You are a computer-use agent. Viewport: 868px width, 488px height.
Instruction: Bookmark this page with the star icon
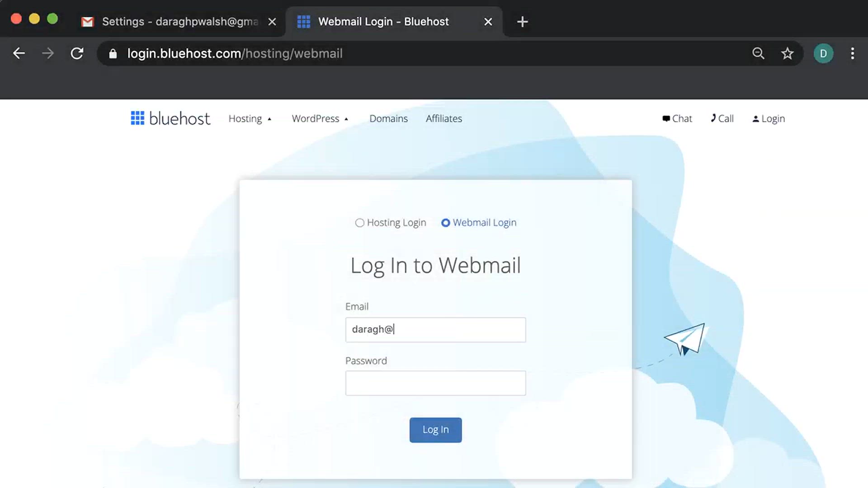pyautogui.click(x=787, y=53)
